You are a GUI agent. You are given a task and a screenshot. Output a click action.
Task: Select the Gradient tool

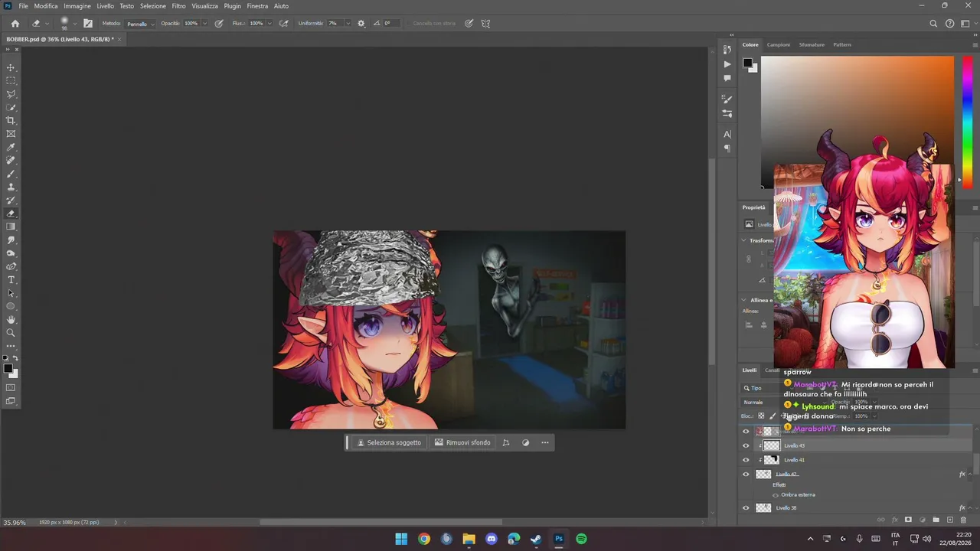point(11,227)
